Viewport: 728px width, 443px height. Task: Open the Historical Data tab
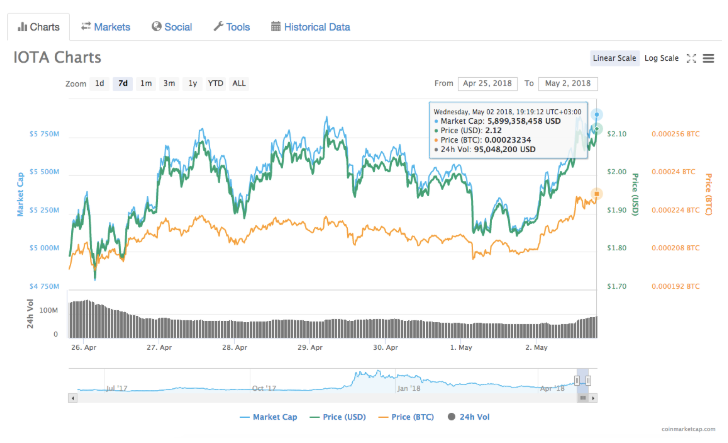tap(310, 27)
